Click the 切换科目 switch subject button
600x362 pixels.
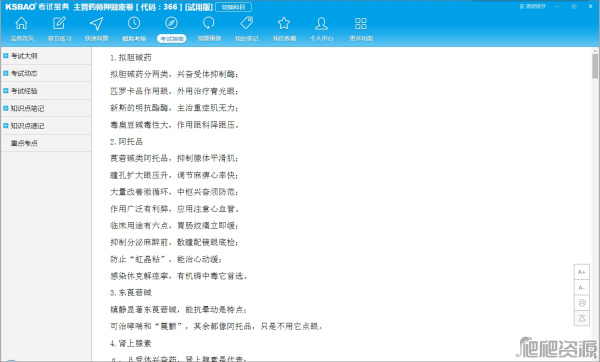coord(233,7)
